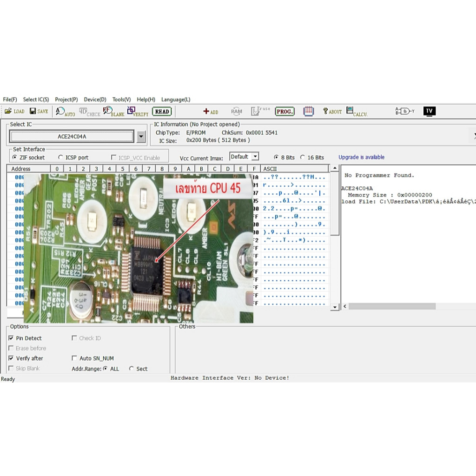
Task: Click the 'Memory Size : 0x00000200' line
Action: click(x=390, y=195)
